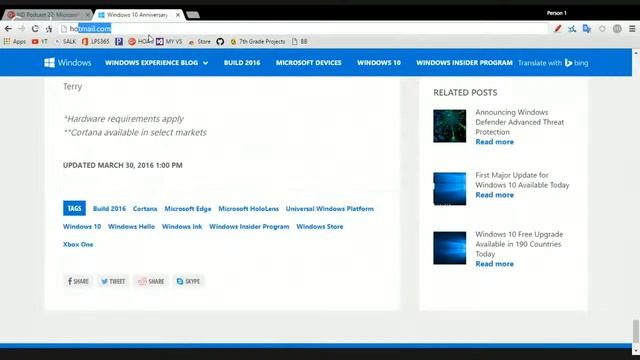Open the Windows Hello tag link
Image resolution: width=640 pixels, height=360 pixels.
coord(131,227)
